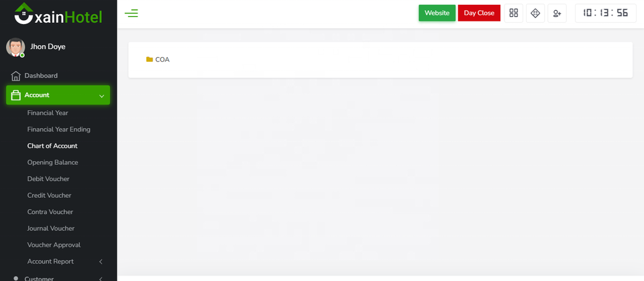The width and height of the screenshot is (644, 281).
Task: Click the yellow COA folder icon
Action: (150, 60)
